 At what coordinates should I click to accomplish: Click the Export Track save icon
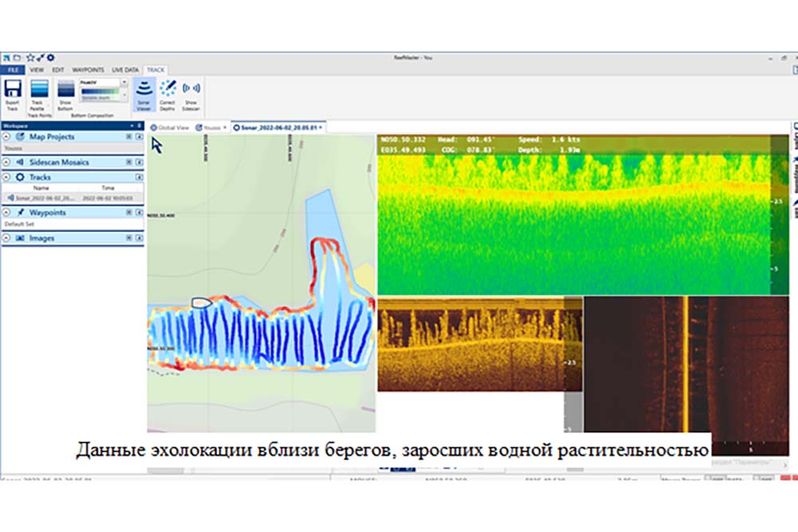[12, 89]
